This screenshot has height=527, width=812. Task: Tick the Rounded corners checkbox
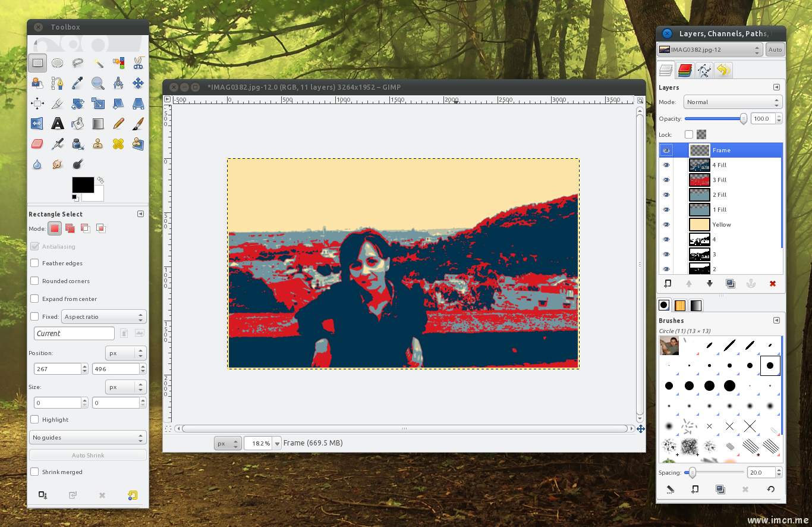pyautogui.click(x=34, y=281)
